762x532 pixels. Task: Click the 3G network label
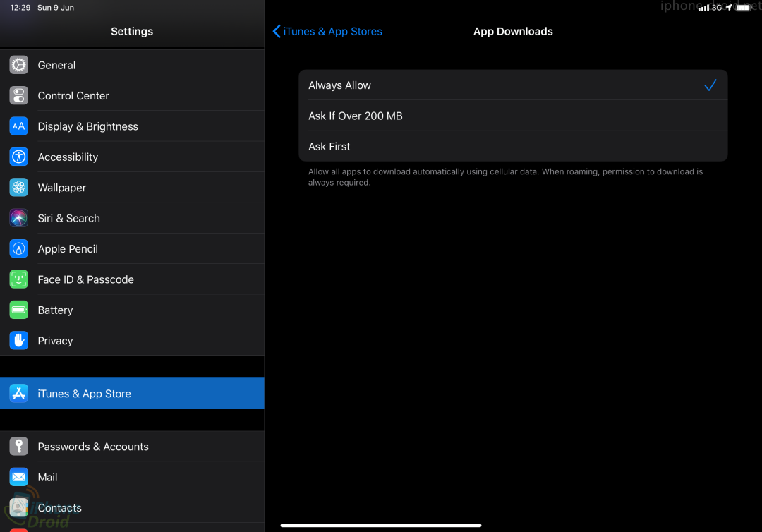717,8
